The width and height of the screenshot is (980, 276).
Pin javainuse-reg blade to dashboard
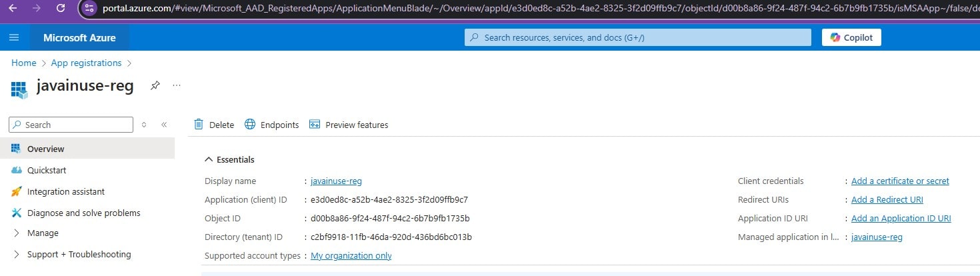[155, 85]
